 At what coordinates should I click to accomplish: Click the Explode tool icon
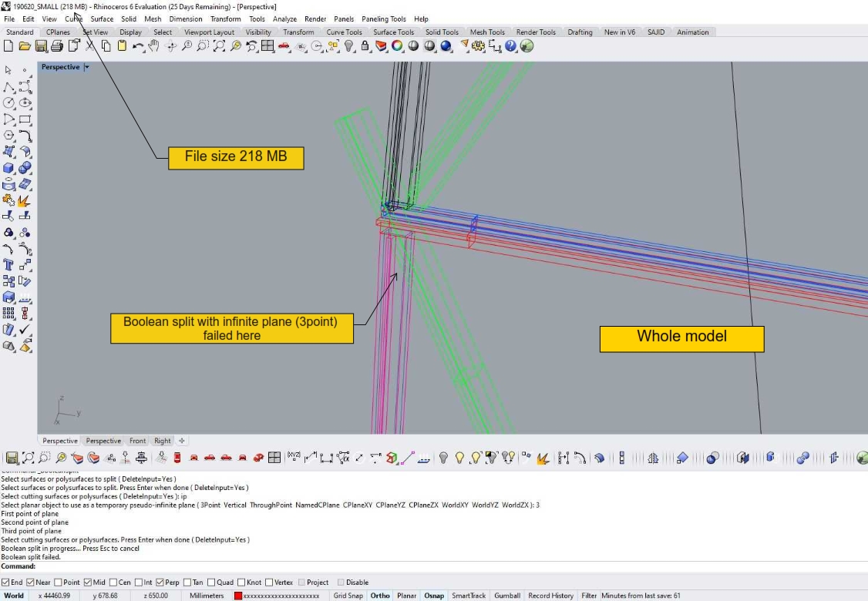pyautogui.click(x=24, y=200)
